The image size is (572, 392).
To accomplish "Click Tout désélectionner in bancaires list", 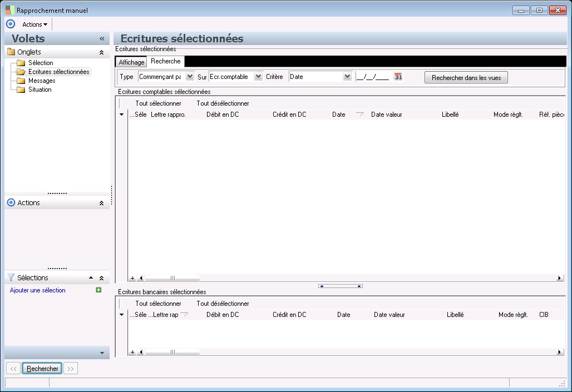I will (223, 304).
